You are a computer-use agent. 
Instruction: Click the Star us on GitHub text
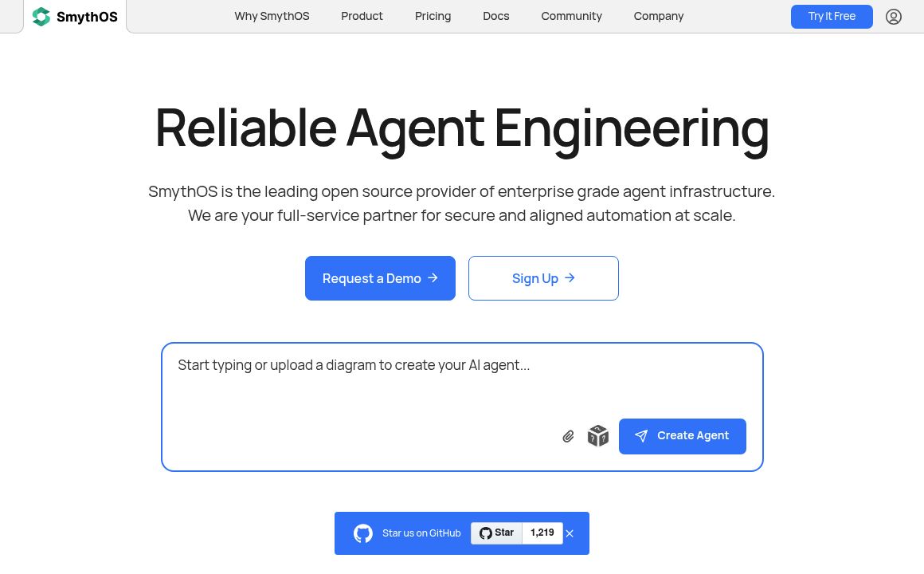tap(421, 533)
